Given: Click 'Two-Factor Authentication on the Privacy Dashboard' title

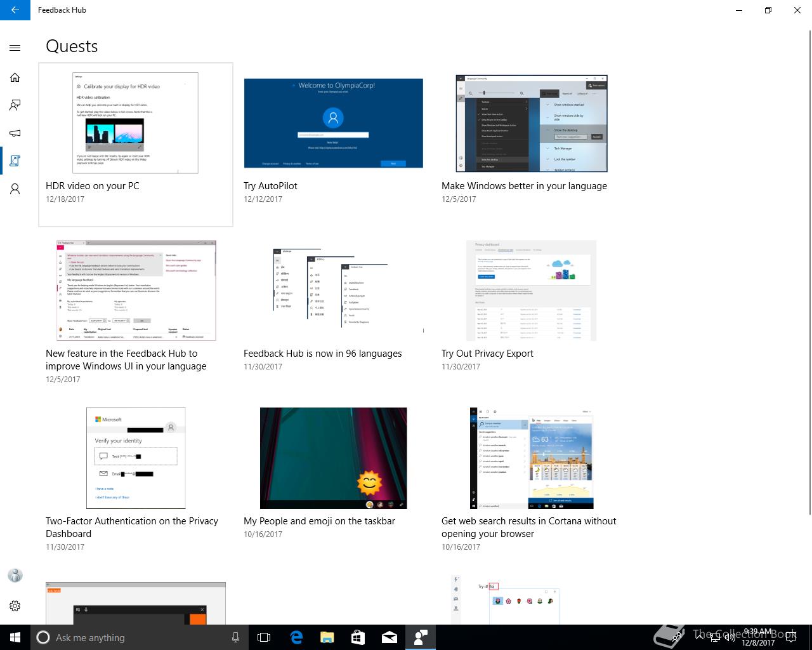Looking at the screenshot, I should point(132,527).
